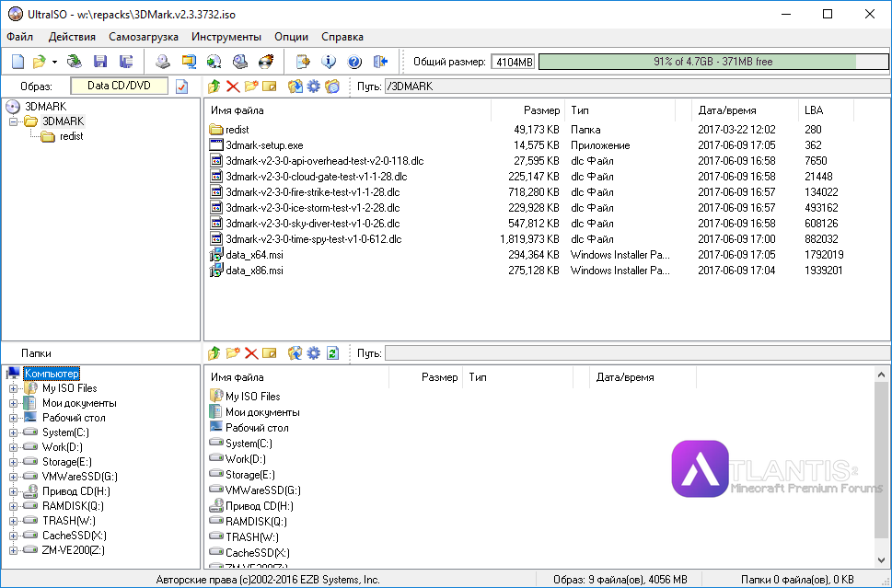The height and width of the screenshot is (588, 892).
Task: Open the dropdown arrow beside the Open icon
Action: [54, 62]
